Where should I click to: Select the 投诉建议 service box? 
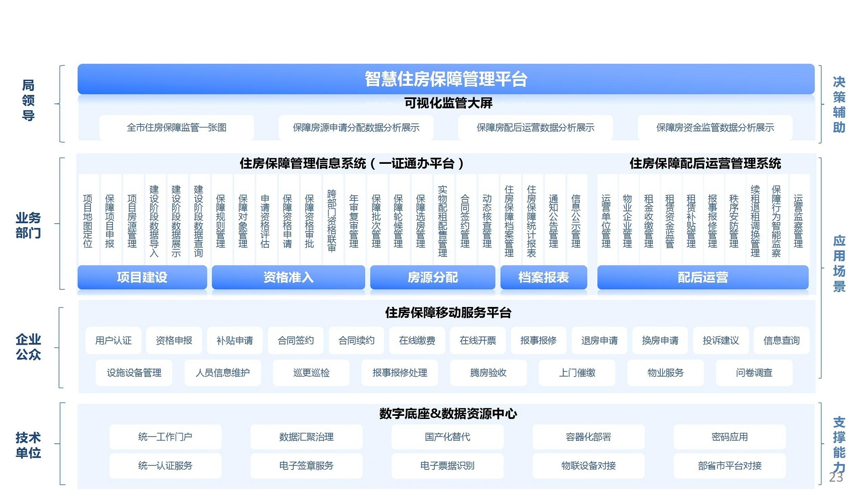(x=720, y=341)
